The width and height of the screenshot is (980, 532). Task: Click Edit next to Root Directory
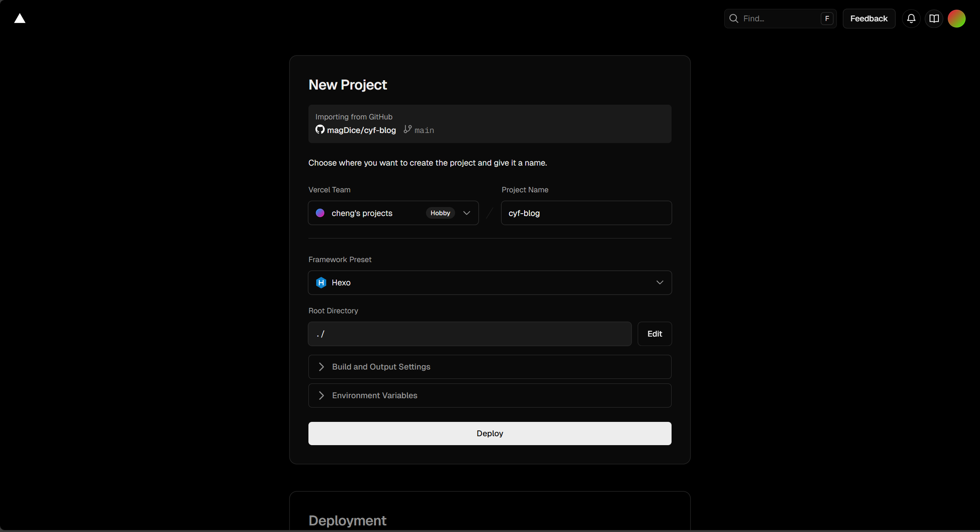[x=654, y=334]
